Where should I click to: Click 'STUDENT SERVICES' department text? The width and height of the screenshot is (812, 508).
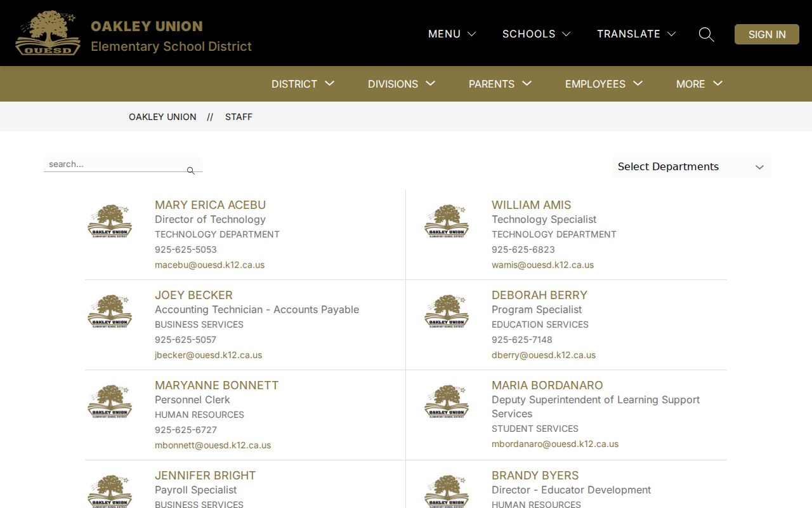[535, 429]
